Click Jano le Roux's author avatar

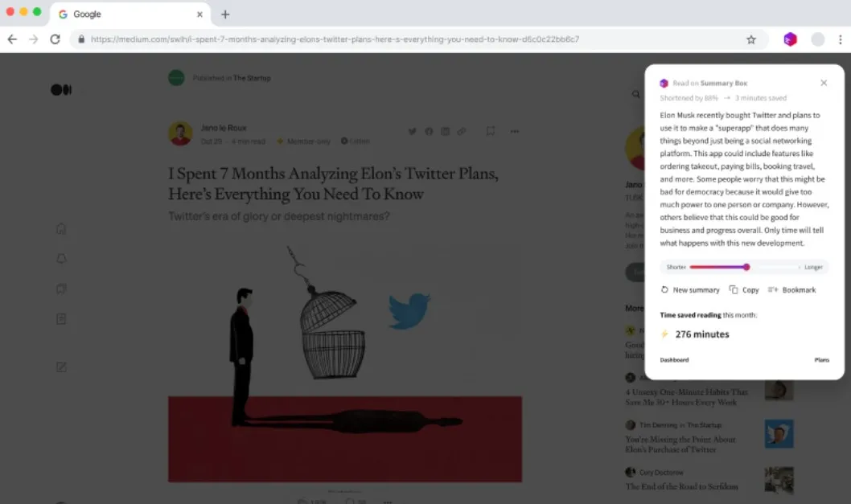(x=180, y=133)
